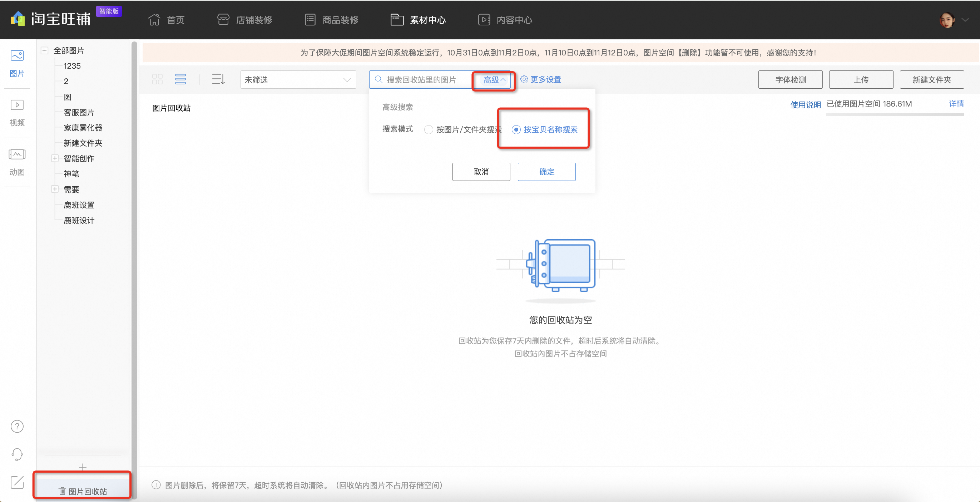The height and width of the screenshot is (502, 980).
Task: Select the 家康雾化器 folder
Action: tap(83, 128)
